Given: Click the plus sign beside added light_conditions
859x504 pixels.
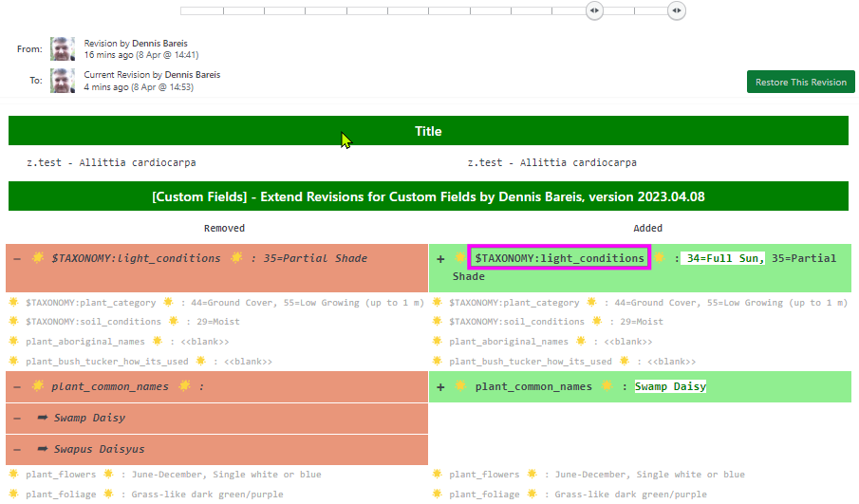Looking at the screenshot, I should (440, 258).
